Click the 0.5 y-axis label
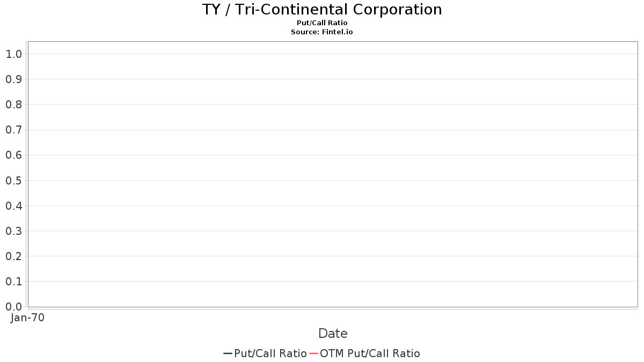644x362 pixels. (x=13, y=180)
